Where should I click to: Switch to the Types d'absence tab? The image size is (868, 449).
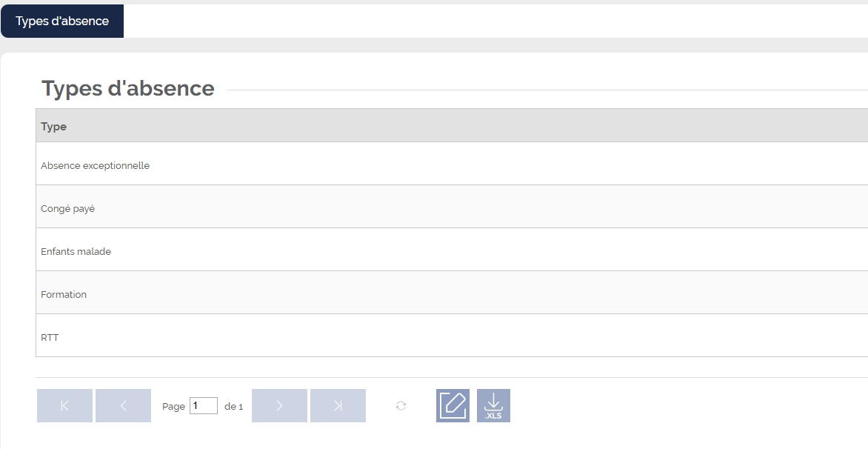pyautogui.click(x=62, y=21)
